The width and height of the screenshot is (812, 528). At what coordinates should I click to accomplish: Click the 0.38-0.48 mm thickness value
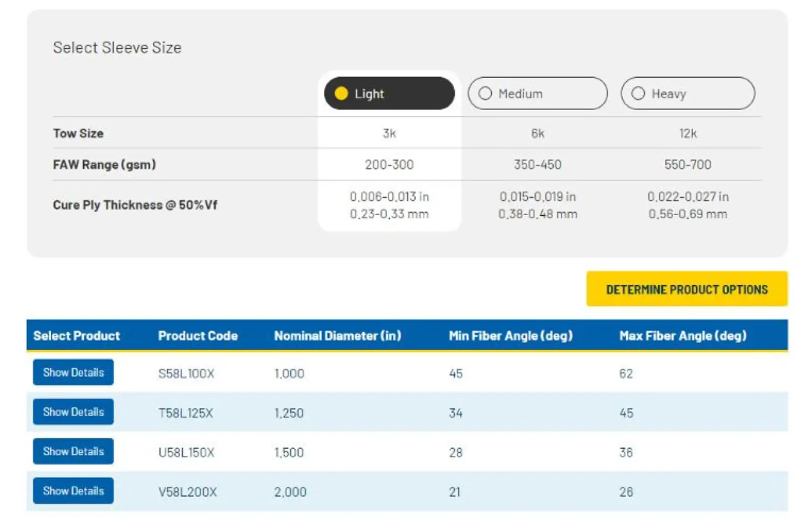537,214
